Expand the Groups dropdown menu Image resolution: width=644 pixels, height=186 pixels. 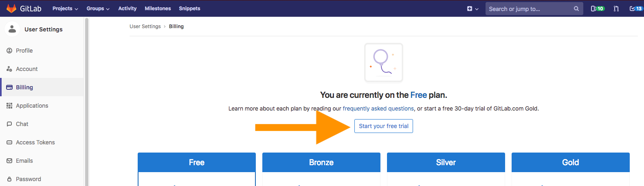(x=98, y=9)
